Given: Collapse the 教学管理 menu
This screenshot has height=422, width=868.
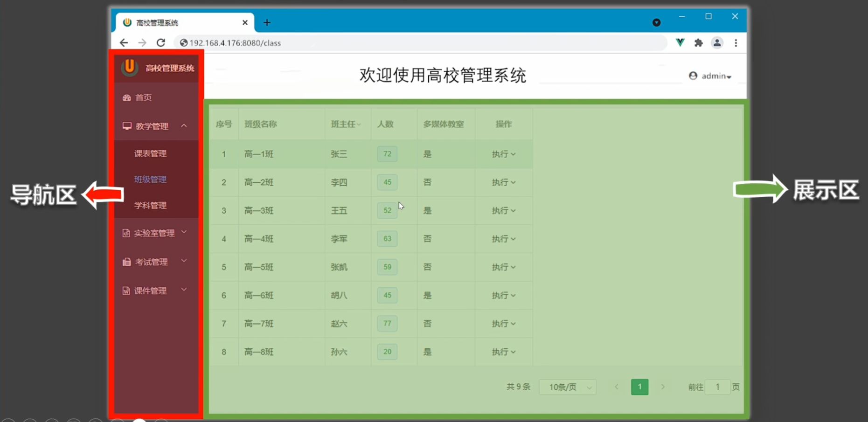Looking at the screenshot, I should 156,126.
